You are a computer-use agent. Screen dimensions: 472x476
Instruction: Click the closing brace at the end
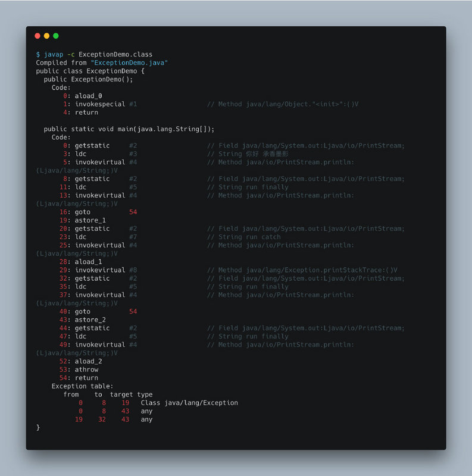click(38, 427)
